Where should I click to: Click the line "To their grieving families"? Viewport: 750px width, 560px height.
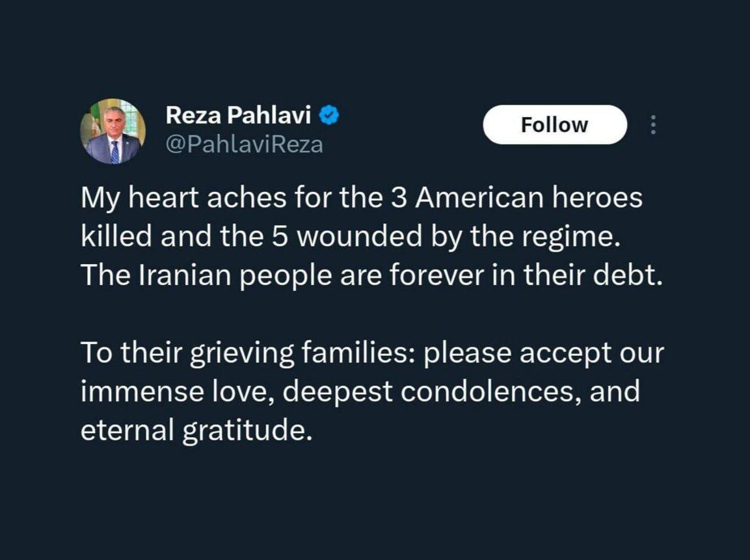click(372, 353)
